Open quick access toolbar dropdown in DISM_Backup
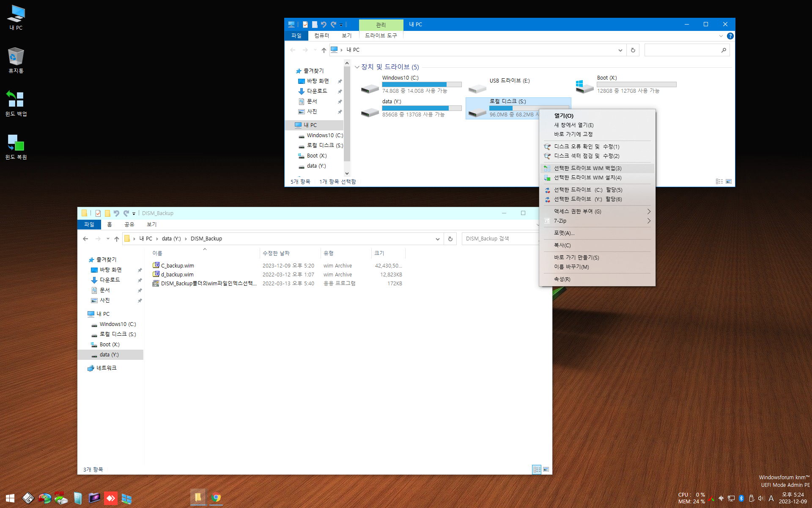 tap(134, 214)
